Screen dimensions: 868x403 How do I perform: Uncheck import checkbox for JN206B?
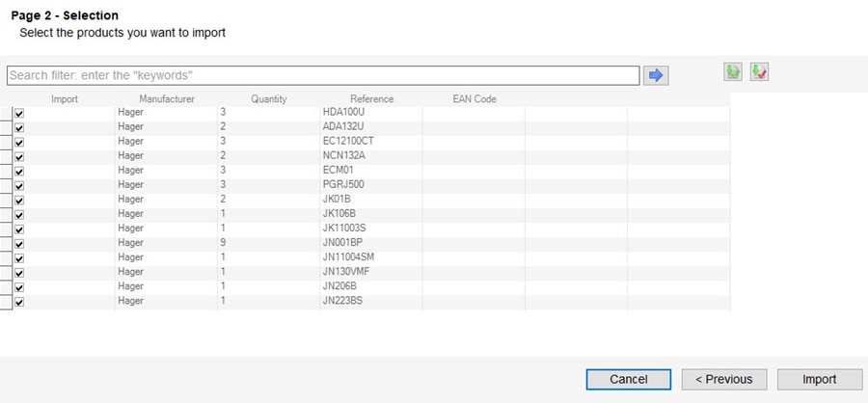19,287
